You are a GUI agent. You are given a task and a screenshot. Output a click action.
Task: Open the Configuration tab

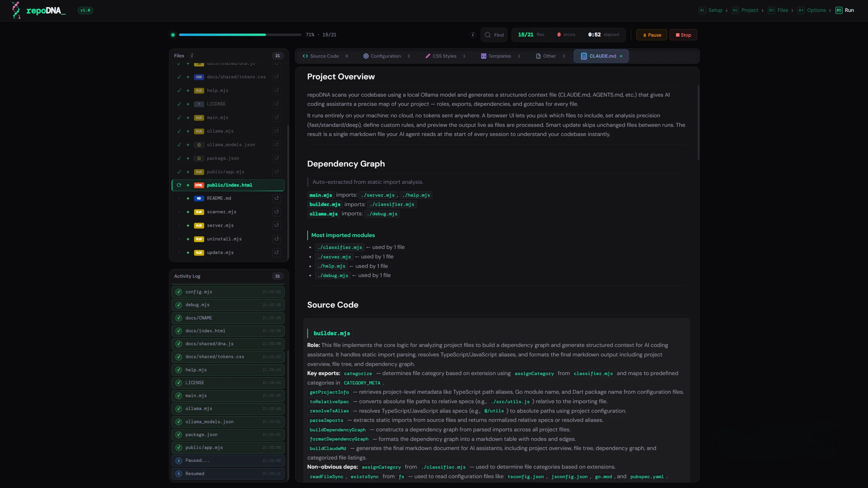click(x=386, y=56)
